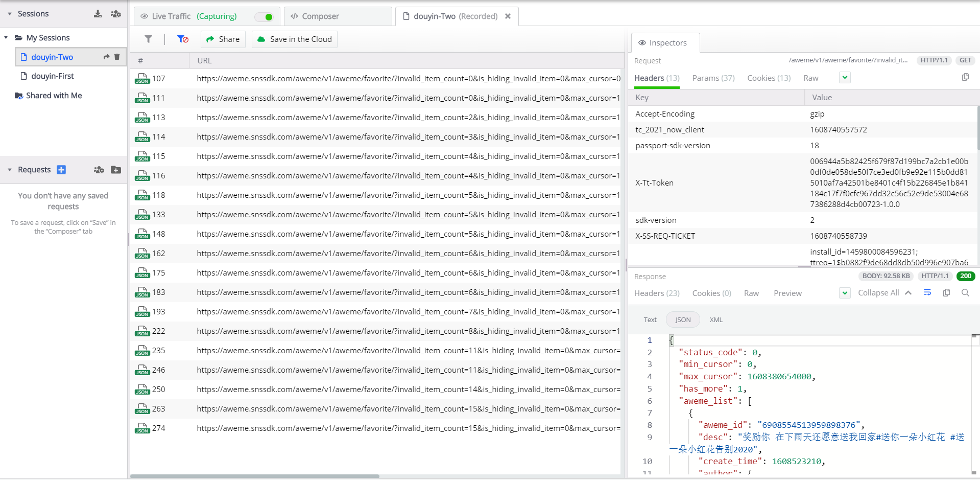The image size is (980, 480).
Task: Click the Inspectors eye icon
Action: click(x=642, y=43)
